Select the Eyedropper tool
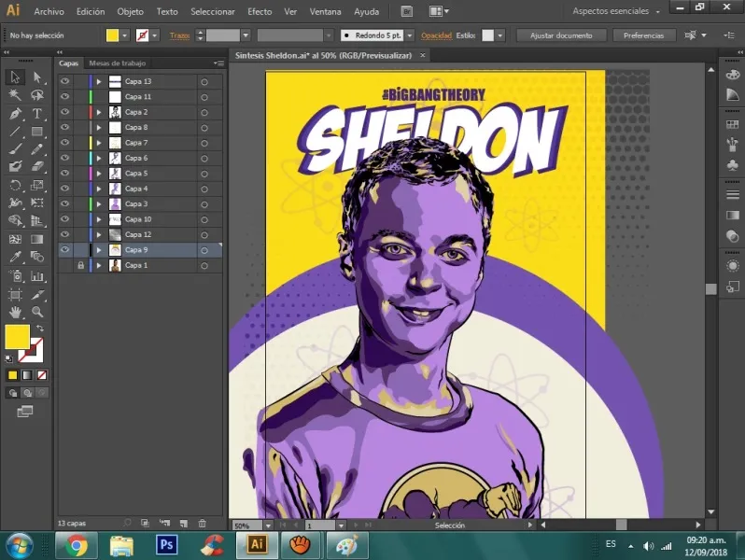The width and height of the screenshot is (745, 560). [15, 257]
